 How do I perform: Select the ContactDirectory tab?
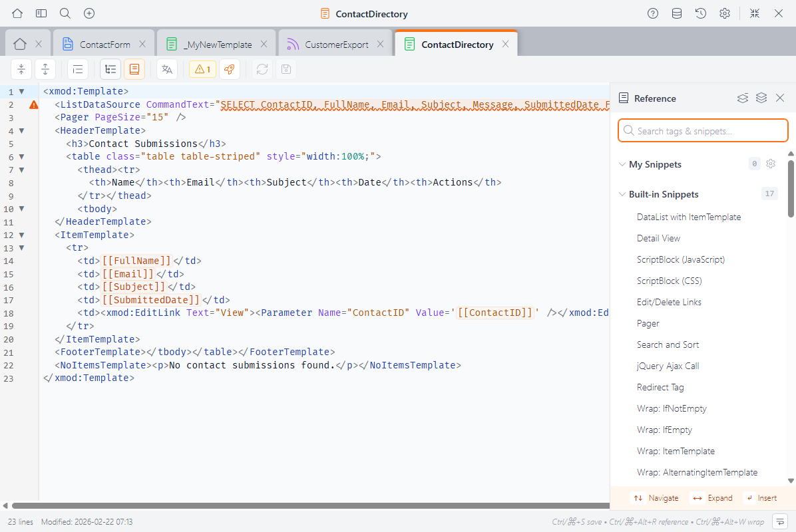tap(457, 45)
